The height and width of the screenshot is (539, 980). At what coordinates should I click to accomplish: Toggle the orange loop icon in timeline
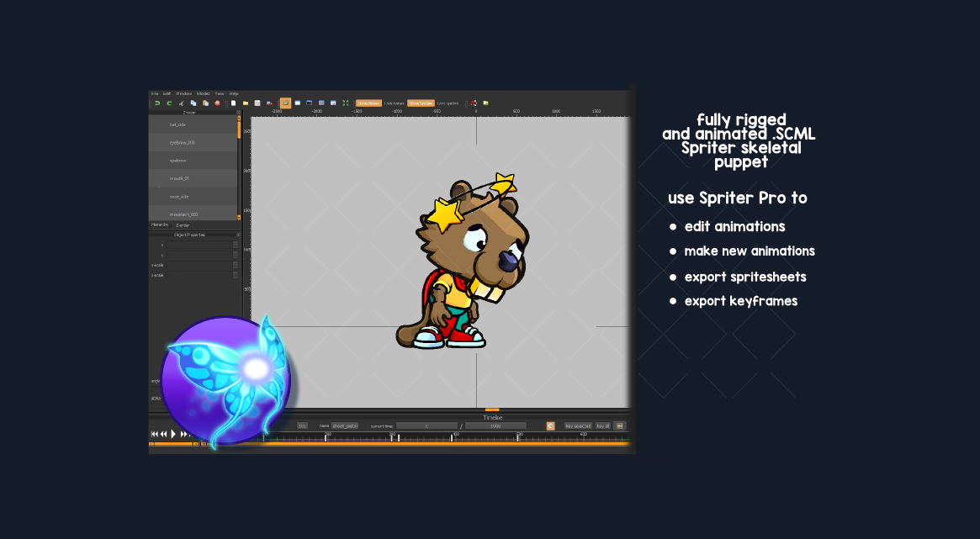551,426
